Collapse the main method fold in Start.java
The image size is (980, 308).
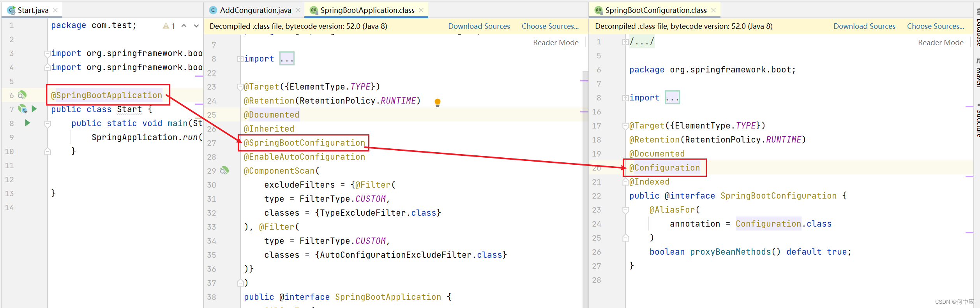point(48,124)
